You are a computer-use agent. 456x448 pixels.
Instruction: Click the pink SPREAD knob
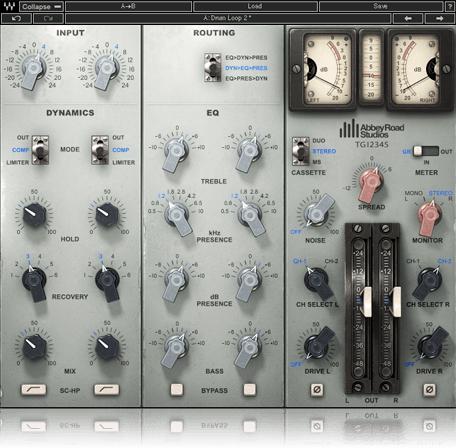click(371, 184)
